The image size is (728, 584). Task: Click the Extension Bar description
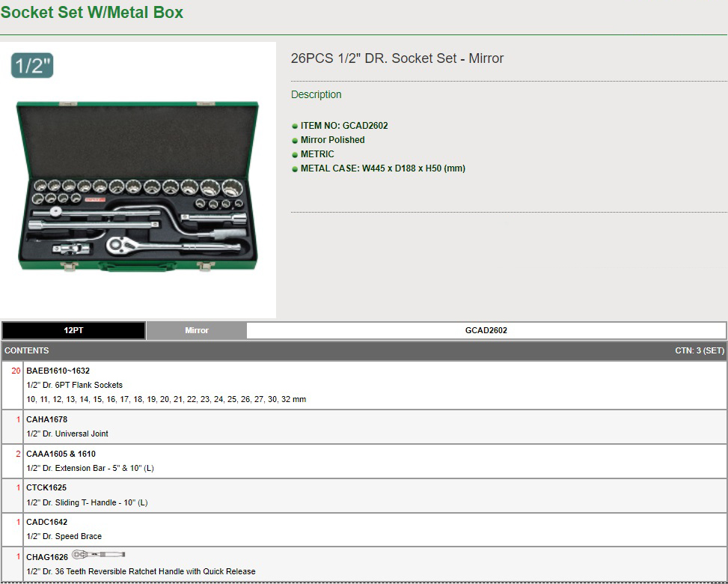click(90, 468)
